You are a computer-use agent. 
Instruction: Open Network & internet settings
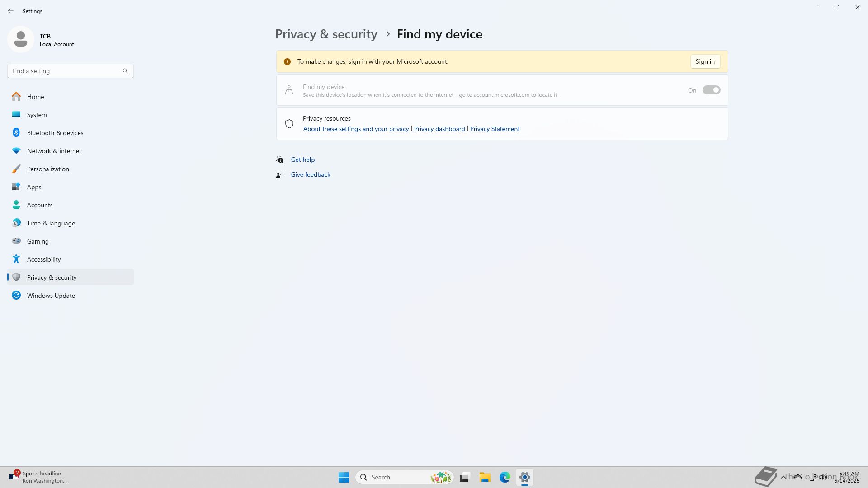point(54,151)
